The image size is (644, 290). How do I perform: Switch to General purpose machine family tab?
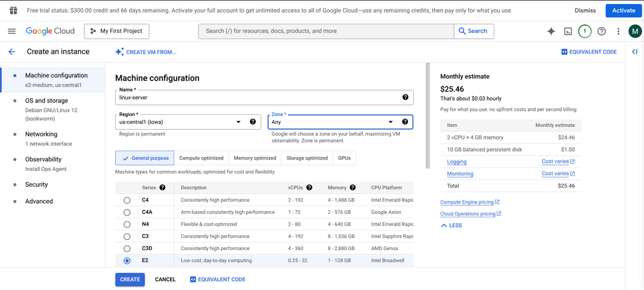pos(144,158)
